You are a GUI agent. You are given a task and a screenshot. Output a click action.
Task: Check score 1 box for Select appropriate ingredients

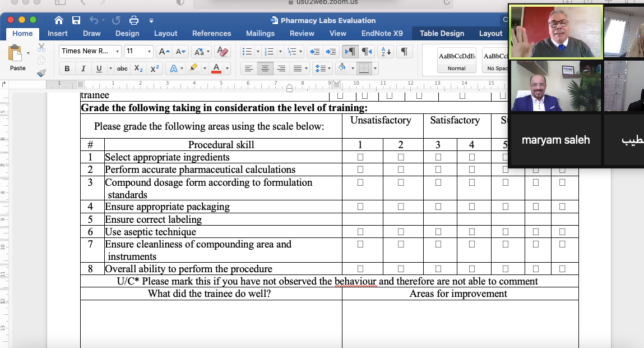[360, 157]
